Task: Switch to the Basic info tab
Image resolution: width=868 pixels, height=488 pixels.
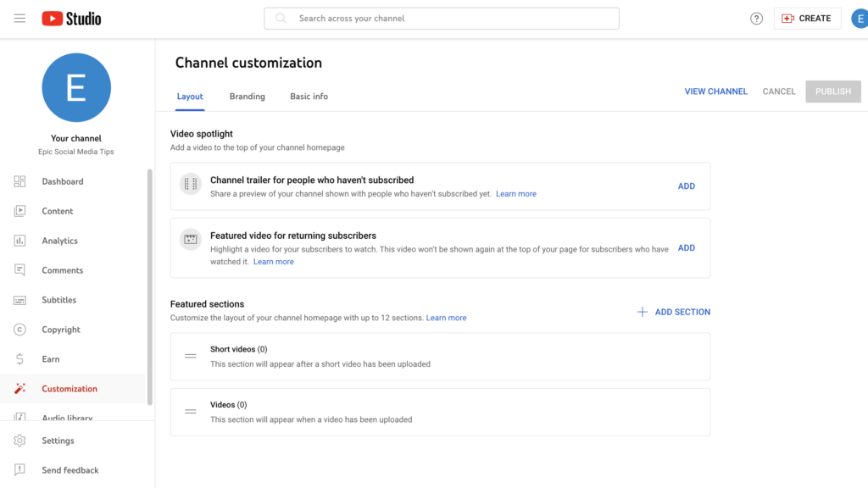Action: (x=309, y=97)
